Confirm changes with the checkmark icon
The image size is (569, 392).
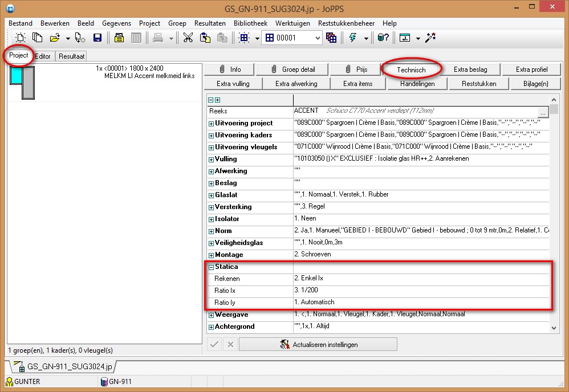click(214, 344)
